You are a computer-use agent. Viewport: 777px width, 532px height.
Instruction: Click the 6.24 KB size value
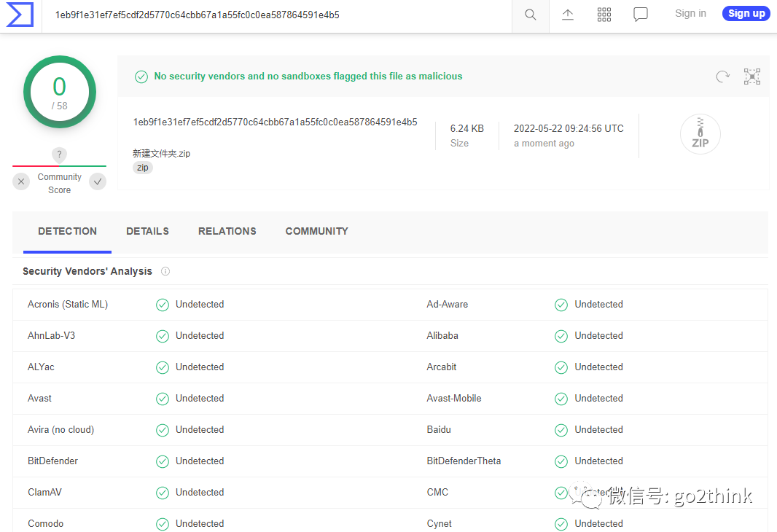coord(466,129)
